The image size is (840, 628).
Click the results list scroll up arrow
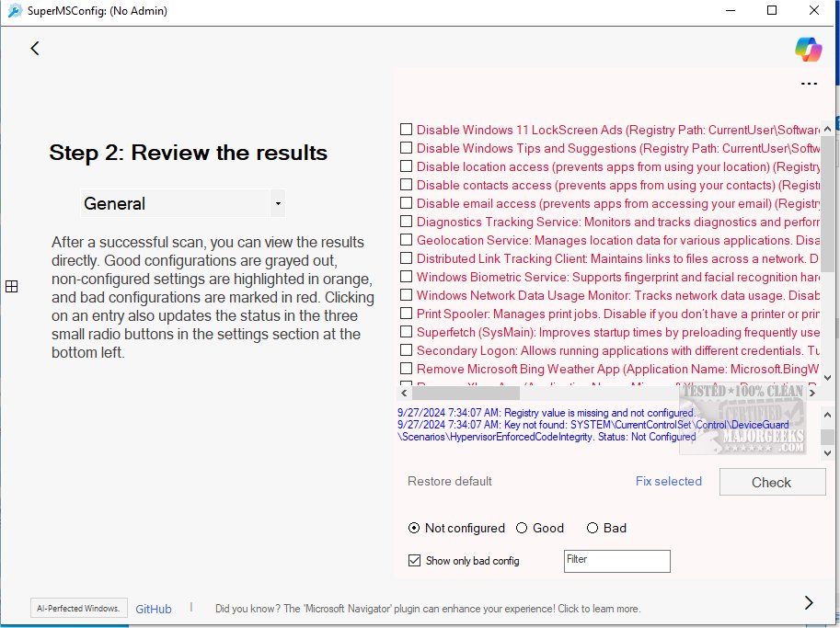827,129
